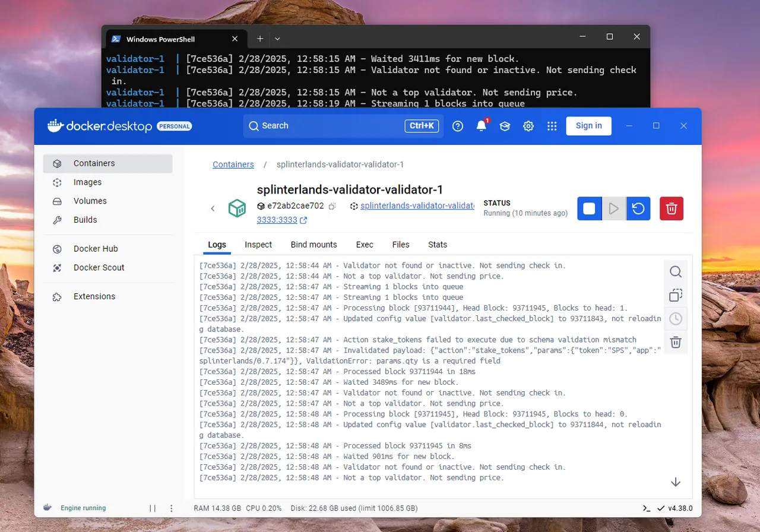Click the PowerShell icon in tab
The image size is (760, 532).
(x=116, y=39)
